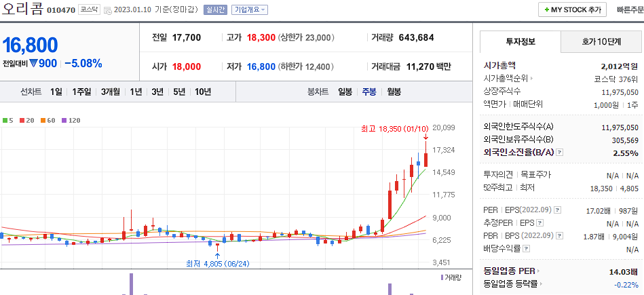Viewport: 644px width, 295px height.
Task: Click the 고가 value 18,300
Action: click(261, 38)
